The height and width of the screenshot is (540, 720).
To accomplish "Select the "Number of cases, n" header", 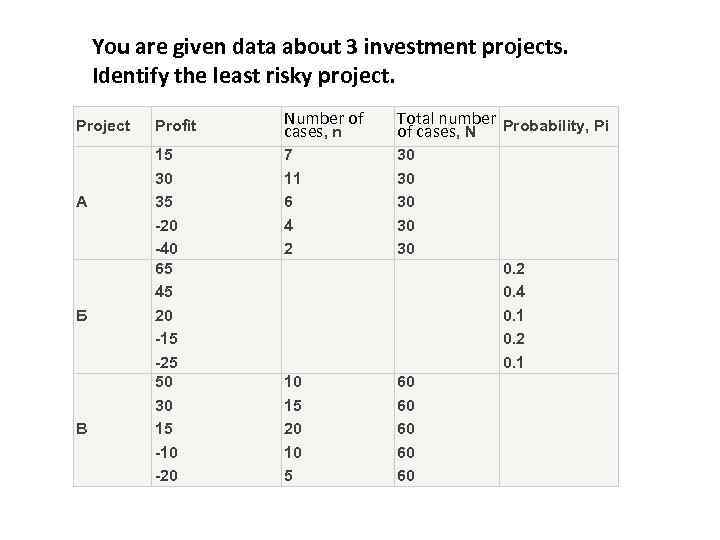I will click(324, 125).
